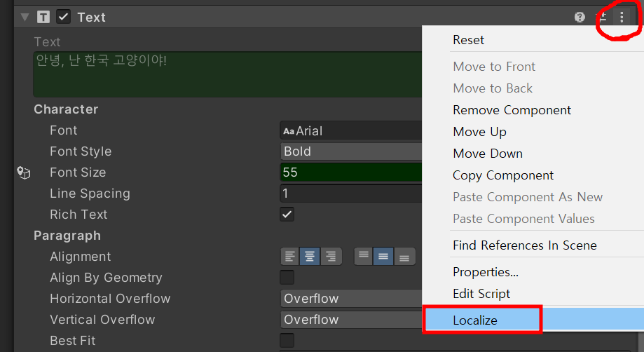Image resolution: width=644 pixels, height=352 pixels.
Task: Click the Character section header
Action: (x=66, y=109)
